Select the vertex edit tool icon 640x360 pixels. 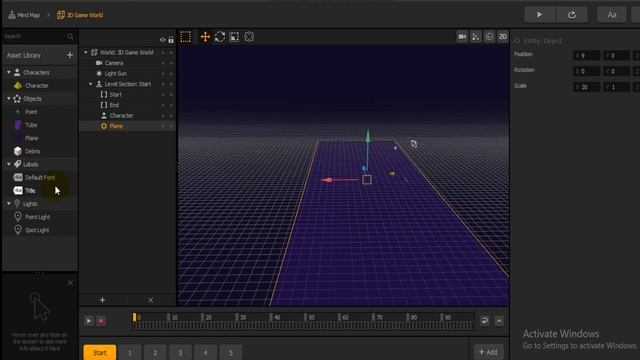point(249,37)
